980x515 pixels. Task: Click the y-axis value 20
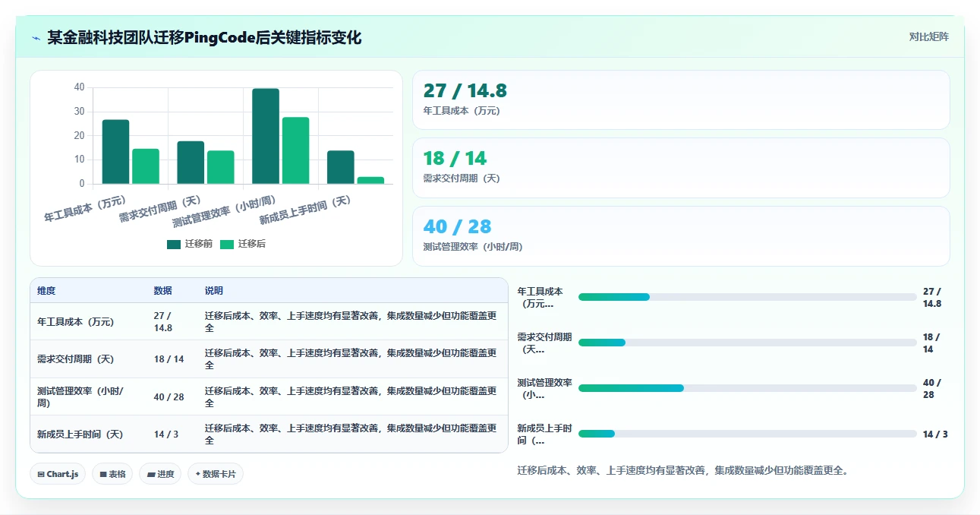point(80,135)
